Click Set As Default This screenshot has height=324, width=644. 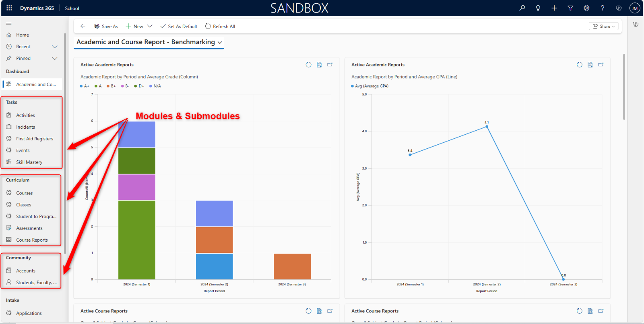179,27
